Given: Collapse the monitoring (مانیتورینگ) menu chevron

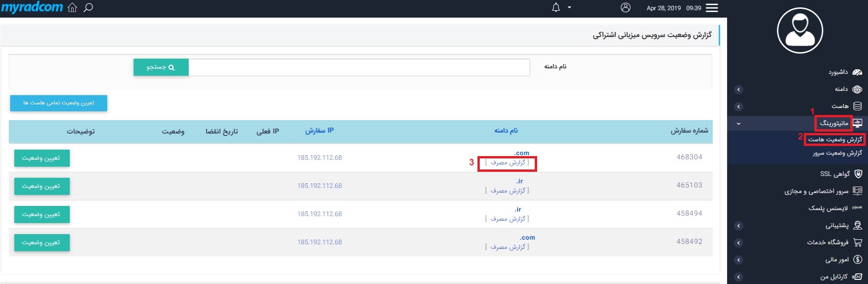Looking at the screenshot, I should [x=739, y=124].
